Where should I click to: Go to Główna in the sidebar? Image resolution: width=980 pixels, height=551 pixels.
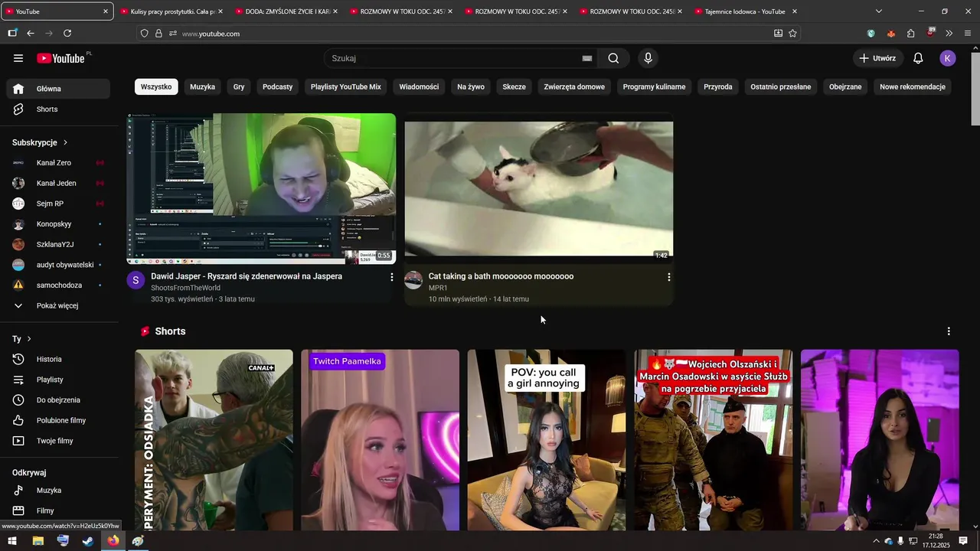point(58,89)
